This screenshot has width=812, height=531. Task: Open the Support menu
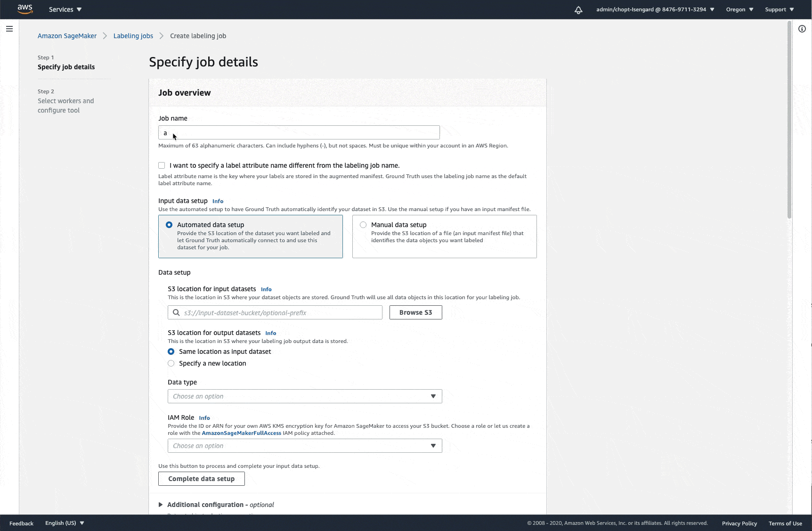point(778,9)
